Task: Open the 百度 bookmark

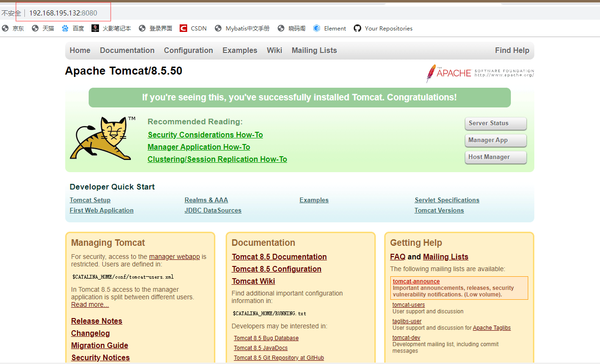Action: click(x=73, y=29)
